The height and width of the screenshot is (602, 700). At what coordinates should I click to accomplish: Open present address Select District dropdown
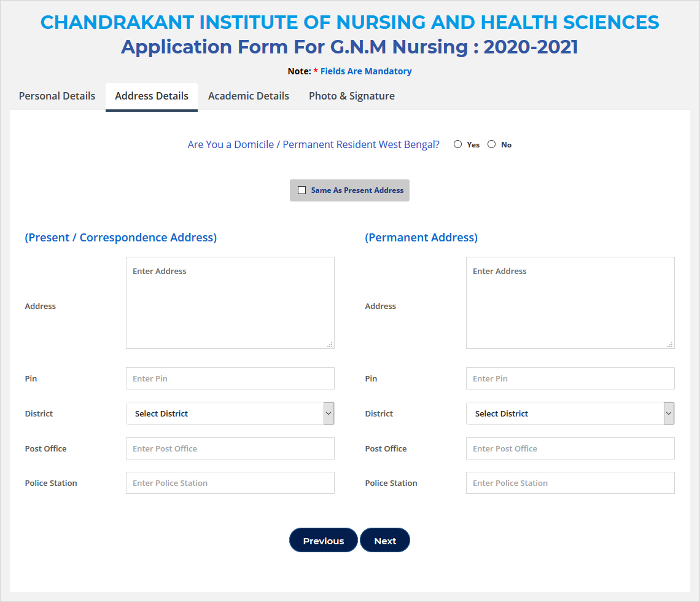(230, 413)
